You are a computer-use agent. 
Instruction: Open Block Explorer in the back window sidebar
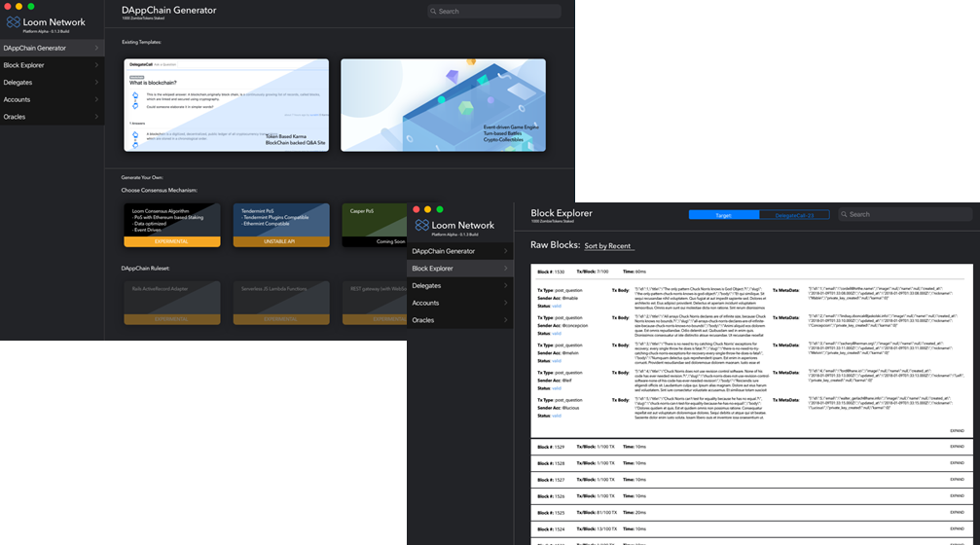point(52,65)
